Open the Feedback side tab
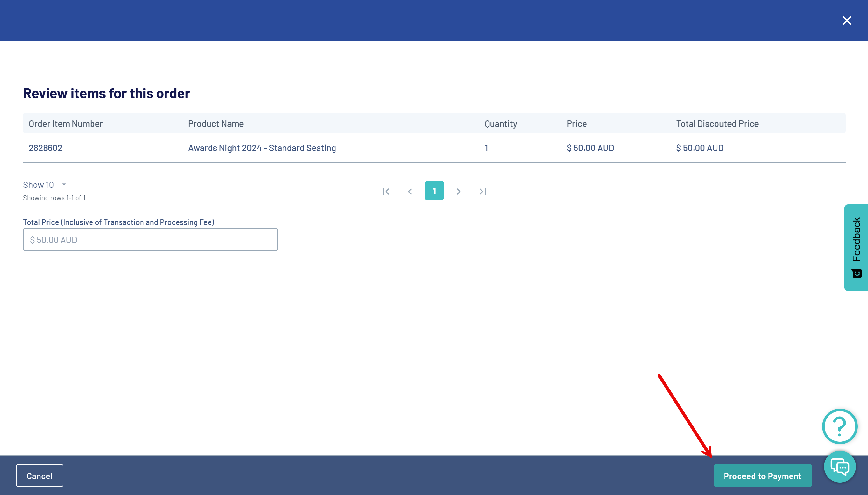868x495 pixels. (x=856, y=239)
